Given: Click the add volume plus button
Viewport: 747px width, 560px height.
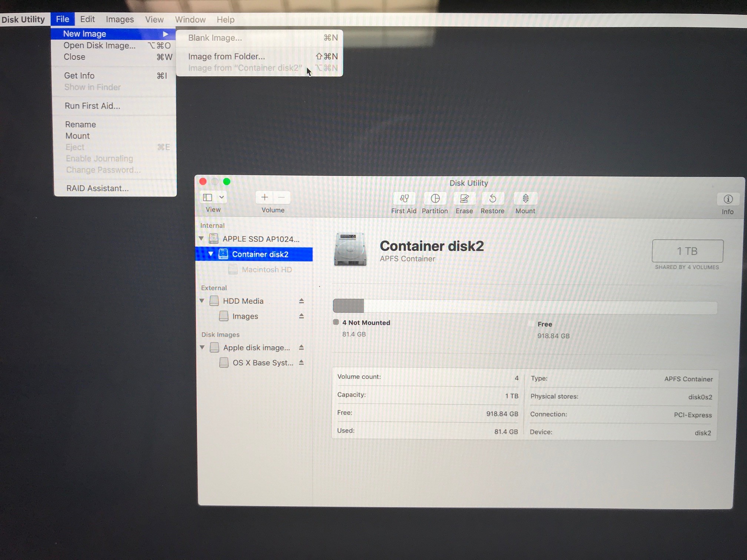Looking at the screenshot, I should [264, 197].
